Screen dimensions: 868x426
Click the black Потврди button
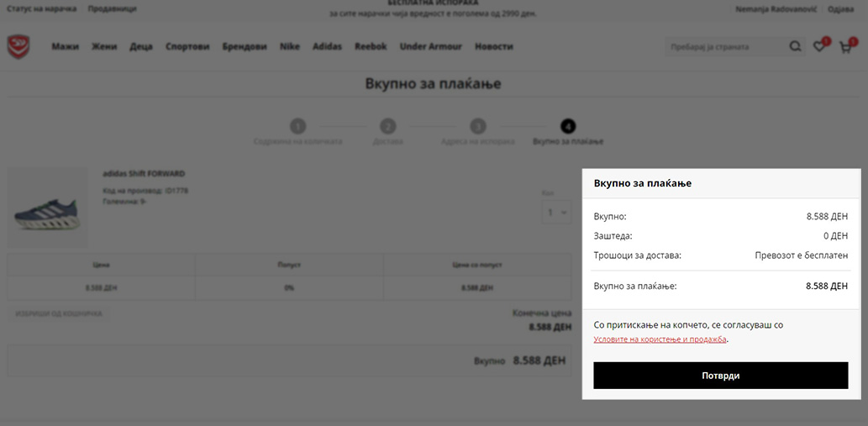pos(721,376)
